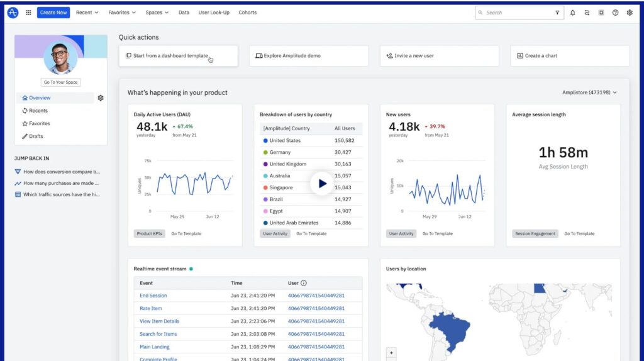Image resolution: width=644 pixels, height=361 pixels.
Task: Click Explore Amplitude demo card
Action: coord(309,56)
